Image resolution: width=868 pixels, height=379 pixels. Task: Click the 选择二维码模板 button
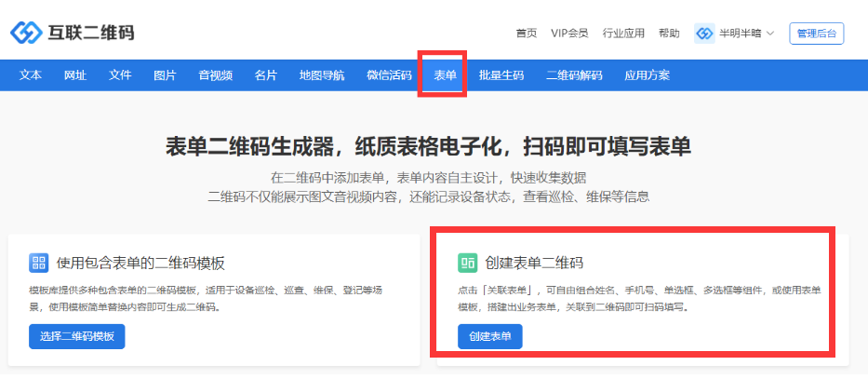[x=77, y=336]
